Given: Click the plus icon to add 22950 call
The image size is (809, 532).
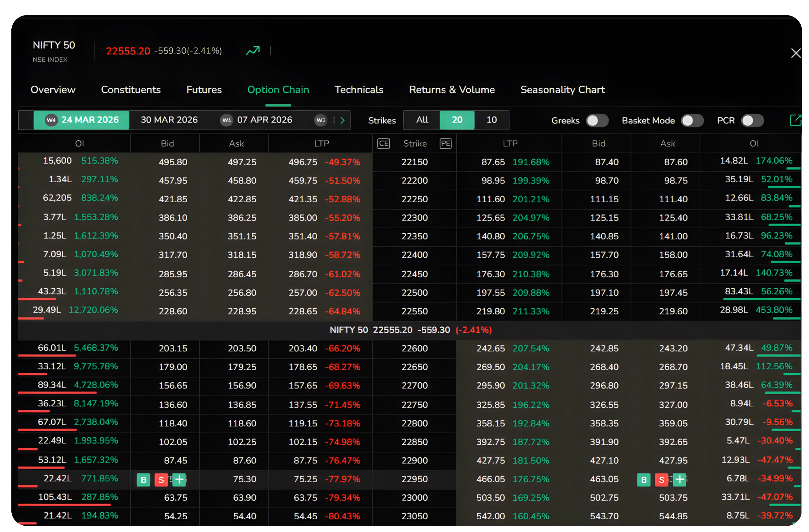Looking at the screenshot, I should click(x=180, y=480).
